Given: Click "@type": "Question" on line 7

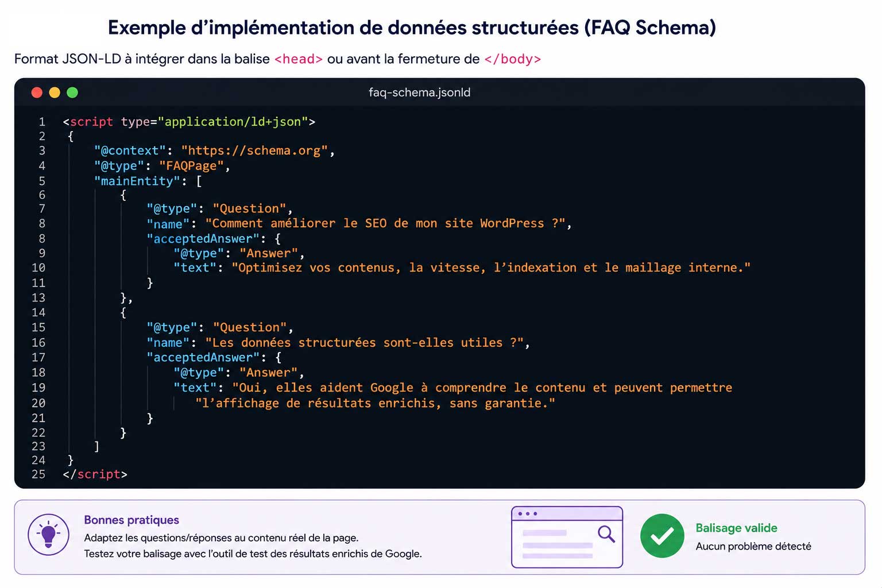Looking at the screenshot, I should pyautogui.click(x=216, y=208).
